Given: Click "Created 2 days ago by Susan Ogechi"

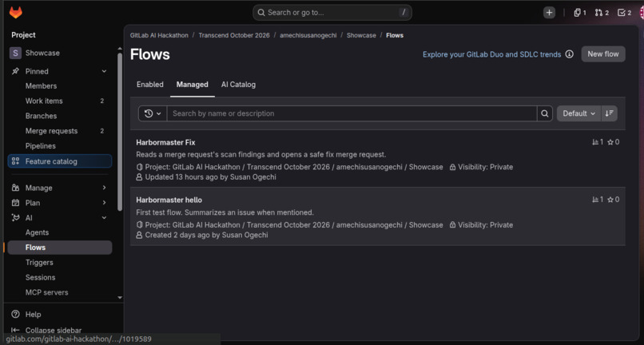Looking at the screenshot, I should click(x=207, y=235).
